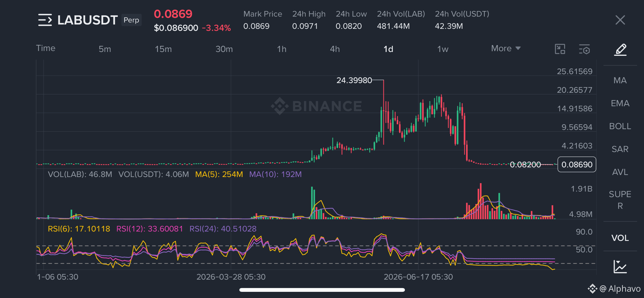The image size is (644, 298).
Task: Select the Time line-chart option
Action: click(x=46, y=48)
